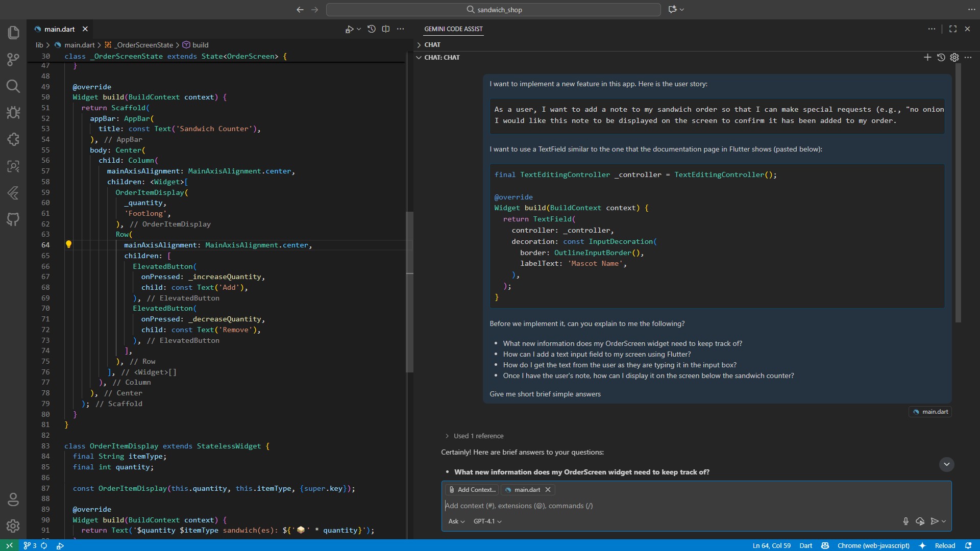Viewport: 980px width, 551px height.
Task: Split the editor to the right
Action: pyautogui.click(x=386, y=29)
